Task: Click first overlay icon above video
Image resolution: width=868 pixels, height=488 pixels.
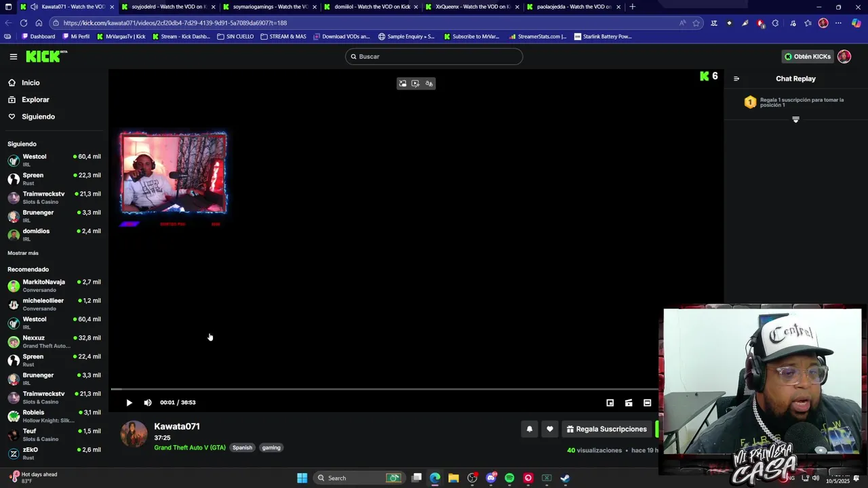Action: point(403,83)
